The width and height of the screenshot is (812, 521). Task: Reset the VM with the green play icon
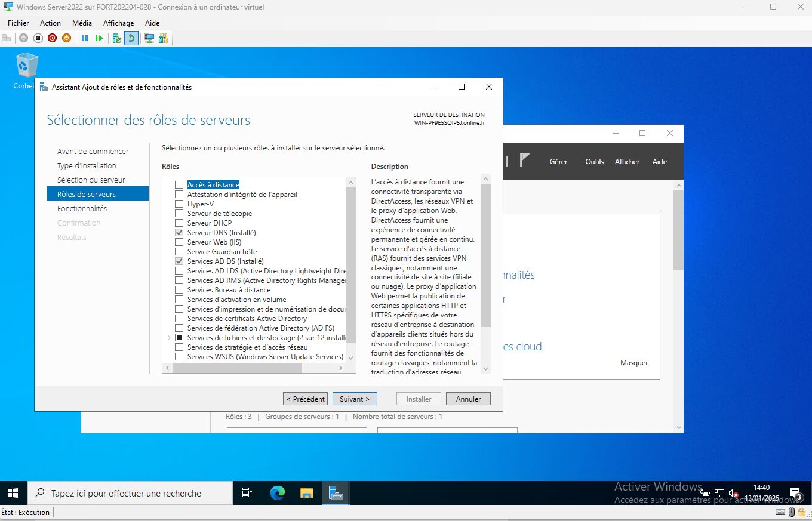(x=99, y=38)
